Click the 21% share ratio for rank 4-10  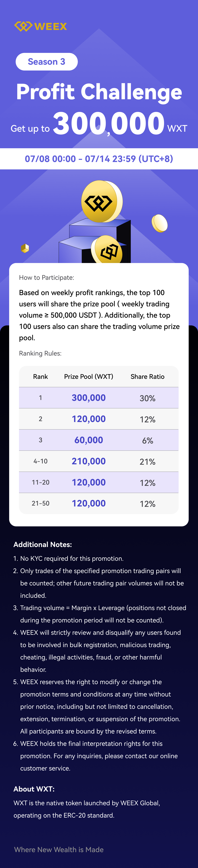tap(147, 462)
